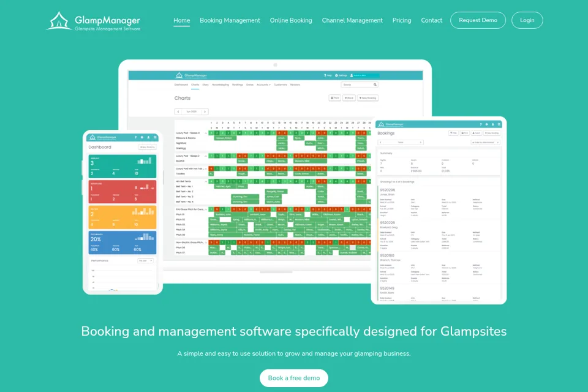
Task: Go to Online Booking page
Action: click(291, 20)
